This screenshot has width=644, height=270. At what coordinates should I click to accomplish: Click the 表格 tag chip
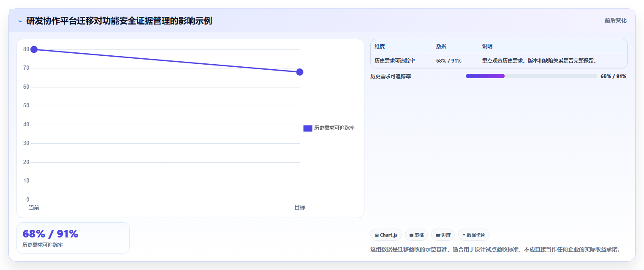click(416, 235)
